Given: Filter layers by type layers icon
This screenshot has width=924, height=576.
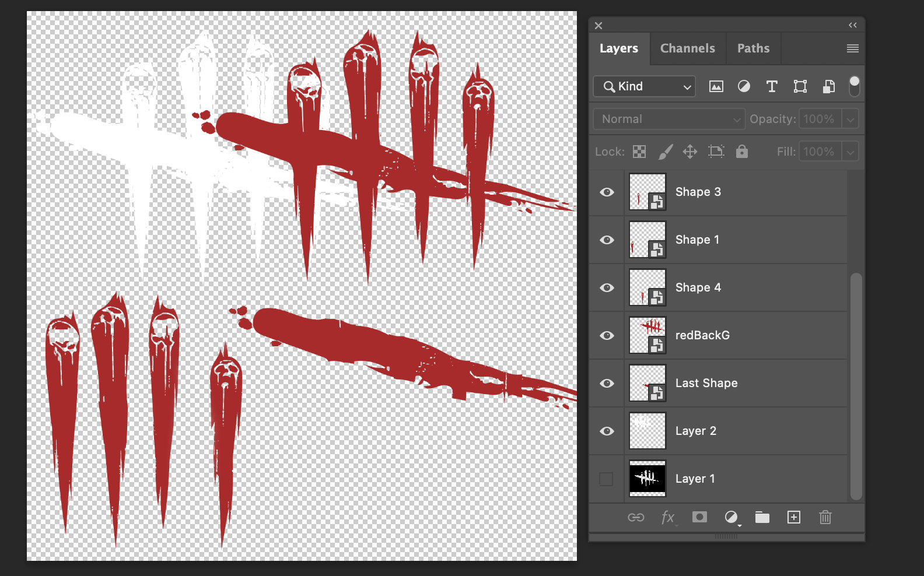Looking at the screenshot, I should pos(772,87).
